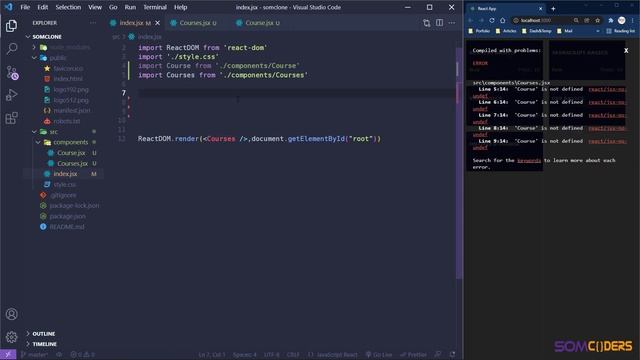Viewport: 640px width, 360px height.
Task: Open the Help menu
Action: pos(180,7)
